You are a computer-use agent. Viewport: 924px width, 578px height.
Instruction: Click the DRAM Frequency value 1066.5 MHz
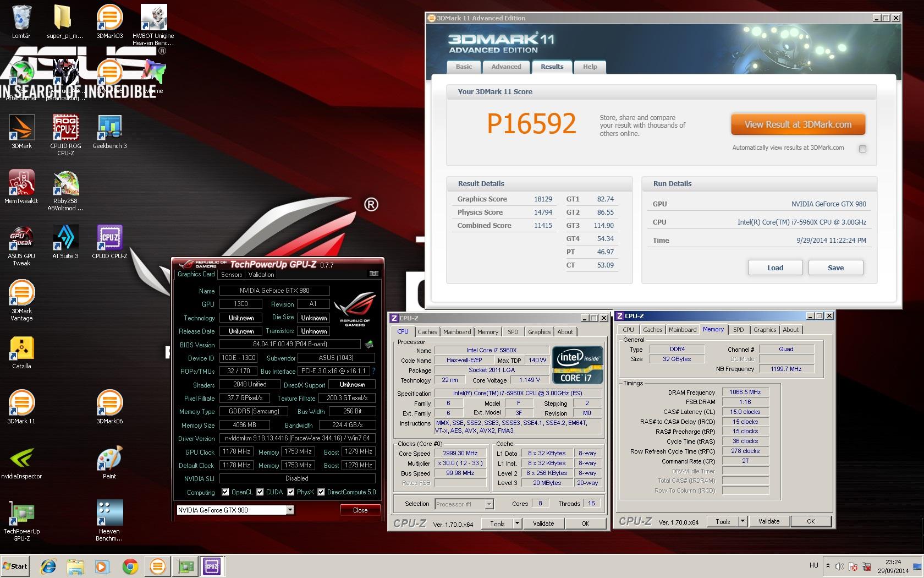745,392
